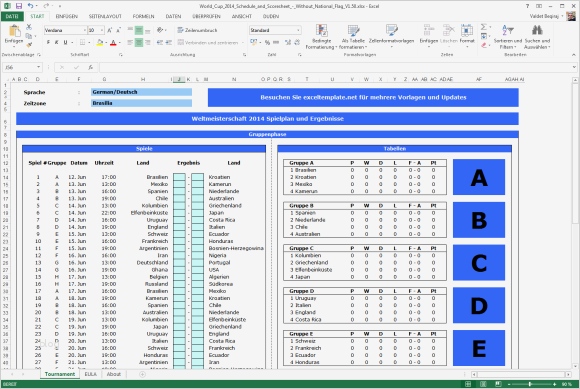Switch to the ANSICHT tab
Viewport: 580px width, 389px height.
point(242,16)
